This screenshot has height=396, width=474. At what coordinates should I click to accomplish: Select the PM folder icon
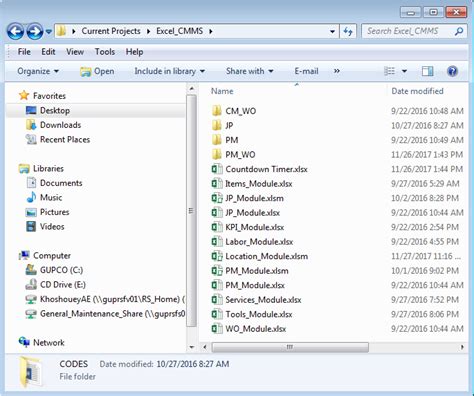pos(217,140)
